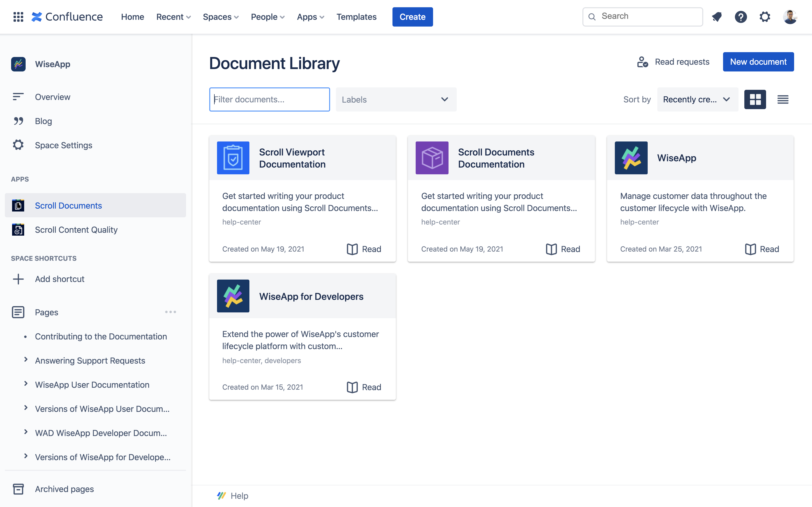Open Read requests link

pyautogui.click(x=674, y=62)
